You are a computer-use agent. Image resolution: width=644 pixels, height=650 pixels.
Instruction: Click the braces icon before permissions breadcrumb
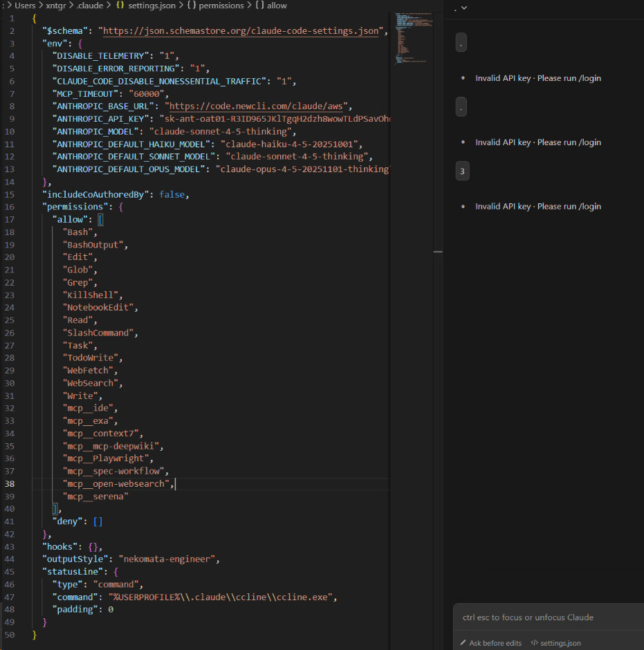[x=191, y=6]
